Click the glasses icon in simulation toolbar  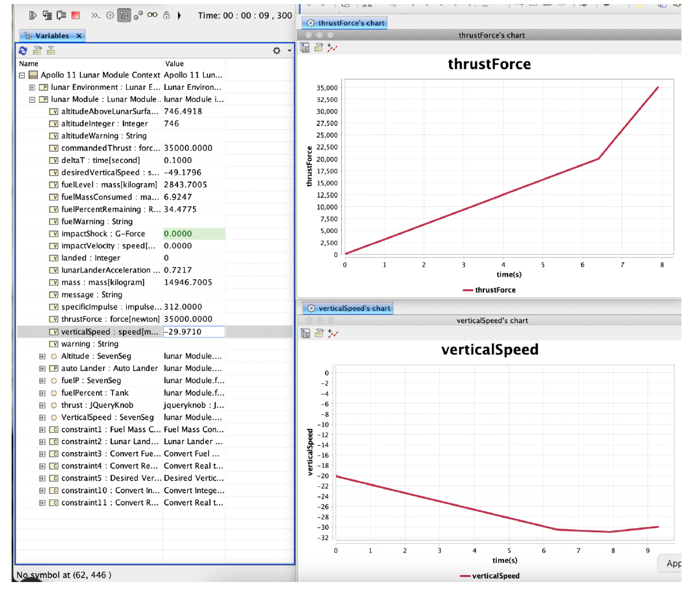pyautogui.click(x=152, y=16)
